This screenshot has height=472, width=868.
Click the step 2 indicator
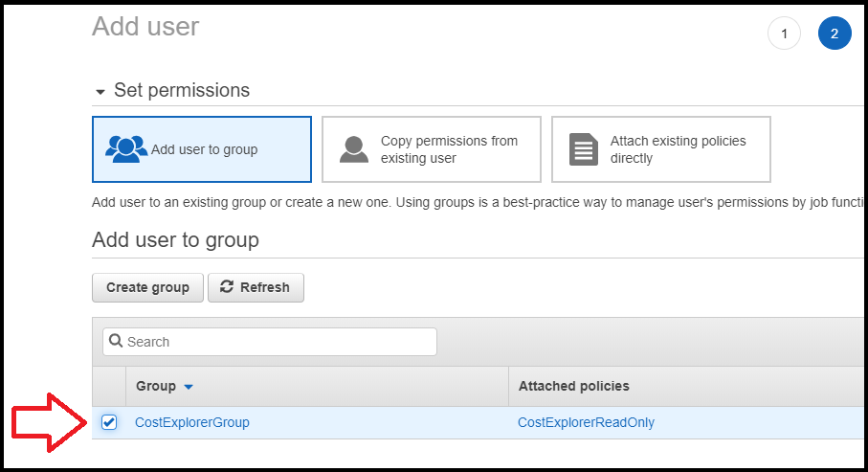point(834,34)
